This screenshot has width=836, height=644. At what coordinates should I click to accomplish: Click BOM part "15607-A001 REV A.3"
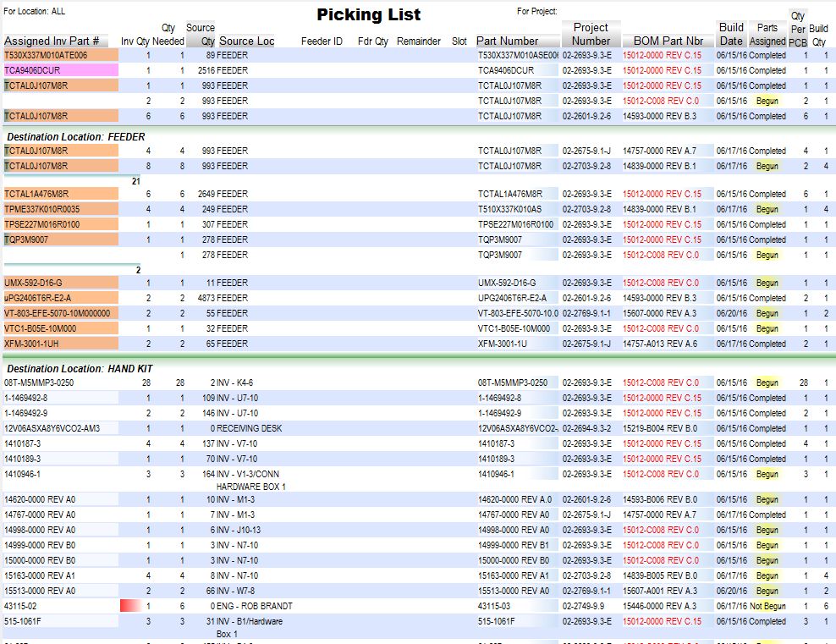(x=660, y=591)
